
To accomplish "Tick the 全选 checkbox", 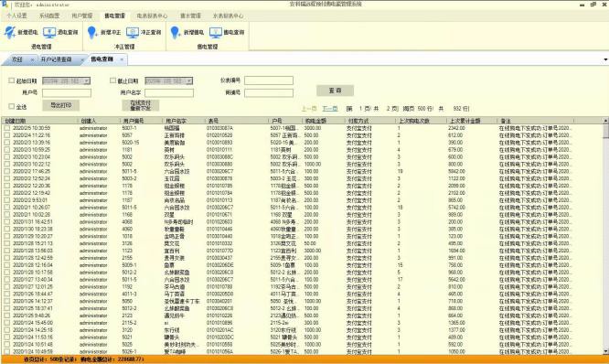I will [12, 106].
